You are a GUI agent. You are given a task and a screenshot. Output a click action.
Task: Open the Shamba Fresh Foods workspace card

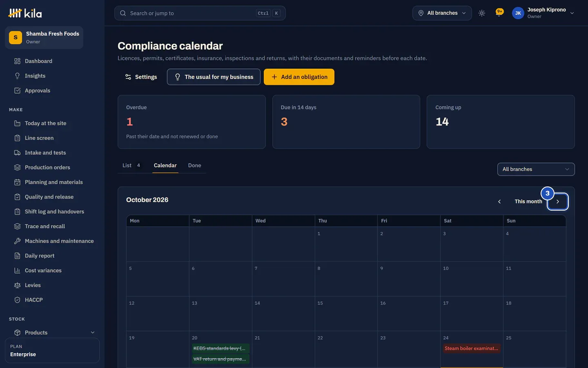click(x=44, y=38)
